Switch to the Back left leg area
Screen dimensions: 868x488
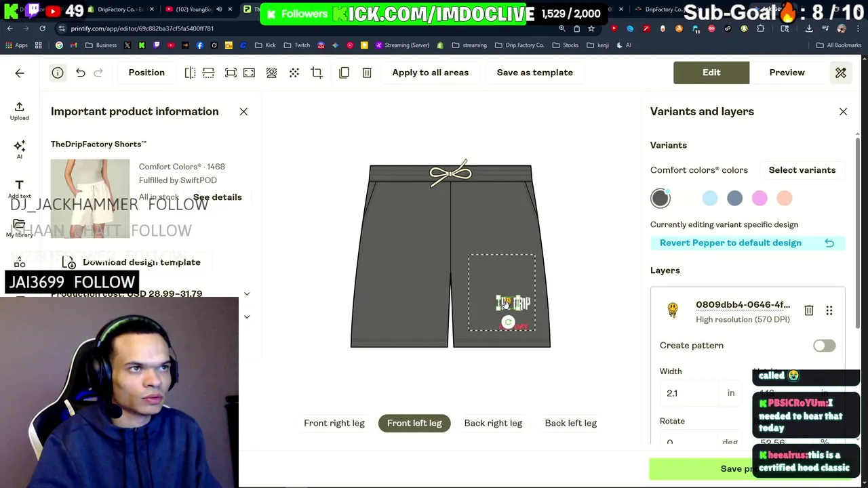[571, 423]
